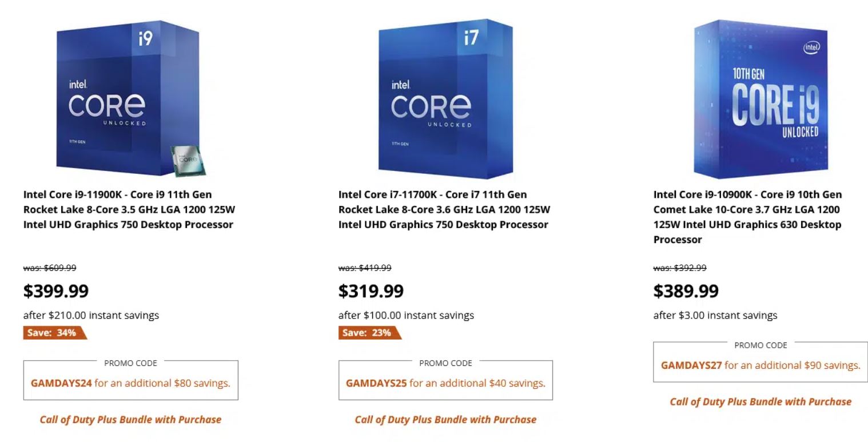Click the Save: 34% badge
The width and height of the screenshot is (868, 442).
[53, 333]
